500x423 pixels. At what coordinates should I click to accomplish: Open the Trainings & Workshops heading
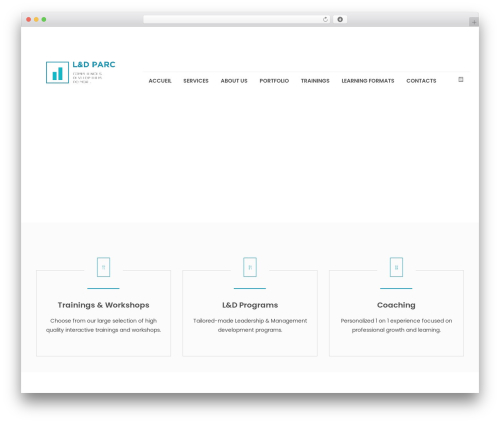[103, 305]
